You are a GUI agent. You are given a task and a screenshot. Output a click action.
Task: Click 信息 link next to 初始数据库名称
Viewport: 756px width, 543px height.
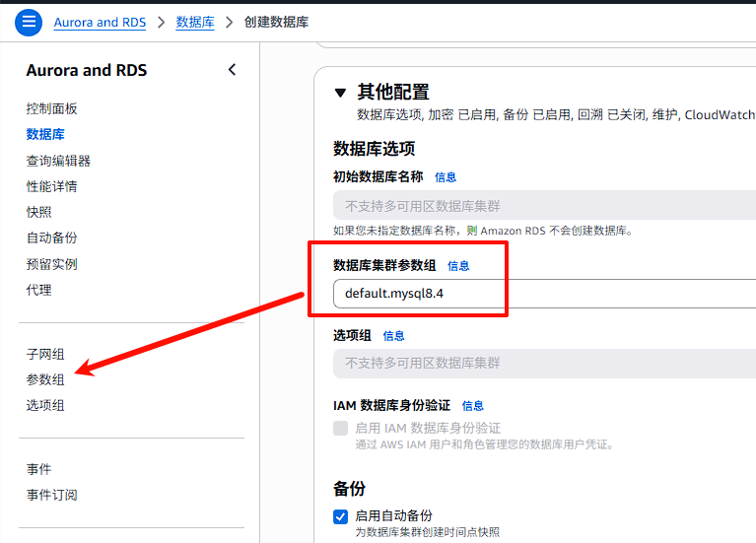[445, 177]
